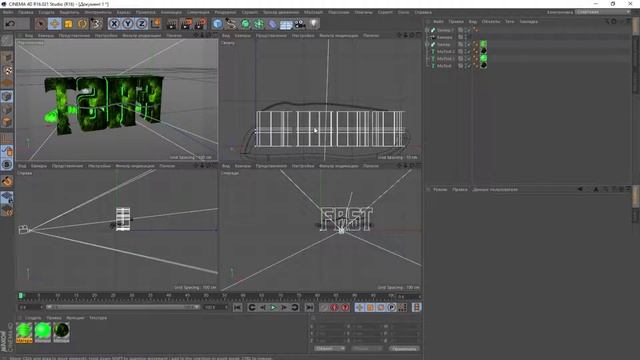Add a light object
The width and height of the screenshot is (640, 360).
coord(313,24)
